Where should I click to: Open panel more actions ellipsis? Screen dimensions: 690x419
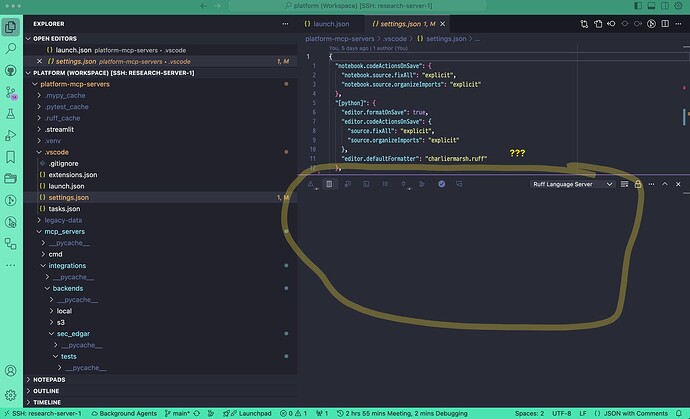pyautogui.click(x=651, y=184)
